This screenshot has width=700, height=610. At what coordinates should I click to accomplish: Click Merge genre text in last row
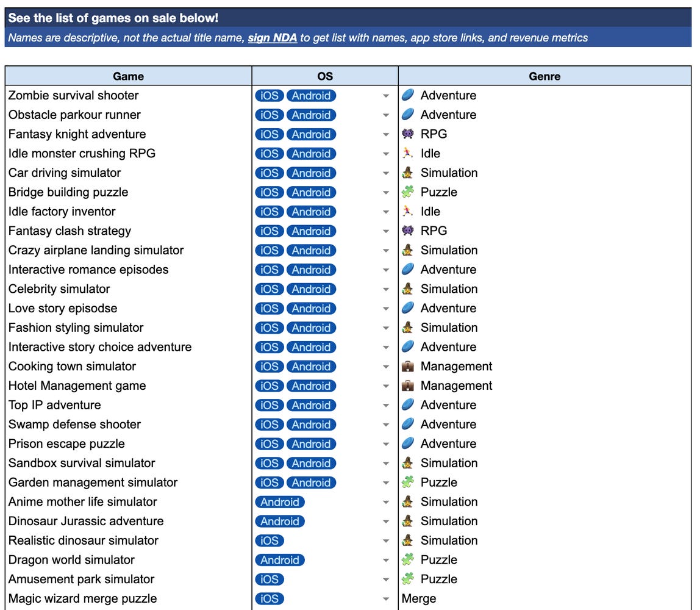coord(419,598)
